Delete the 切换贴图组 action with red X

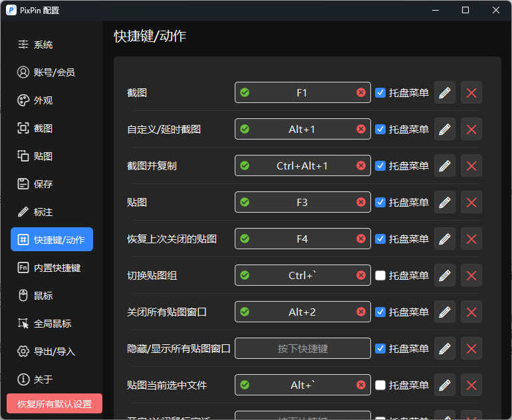click(x=471, y=276)
